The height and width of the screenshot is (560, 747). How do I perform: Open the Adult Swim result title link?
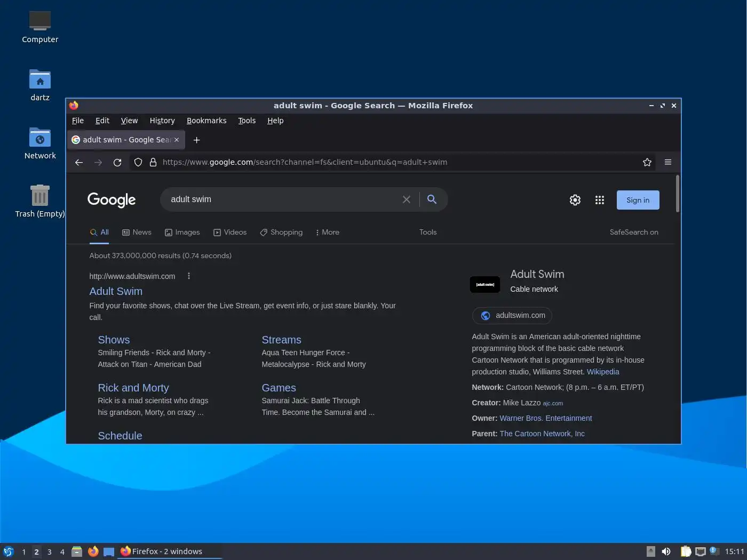pyautogui.click(x=116, y=291)
